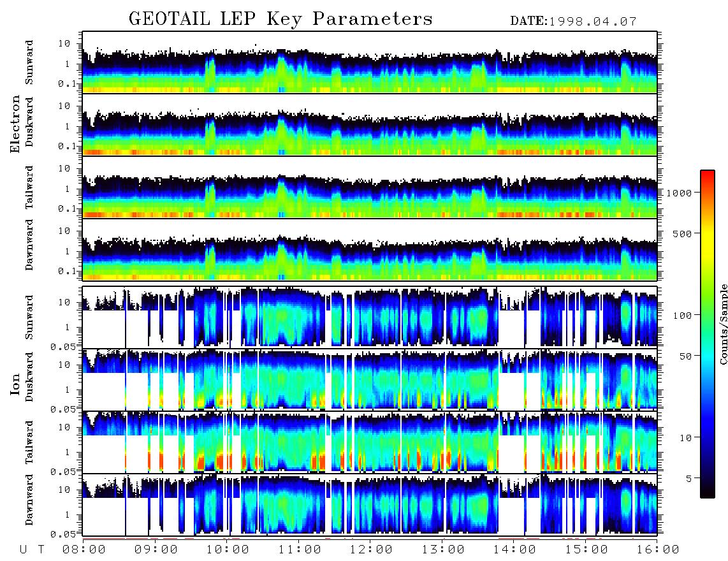Click the Counts/Sample color bar gradient
728x561 pixels.
(708, 334)
